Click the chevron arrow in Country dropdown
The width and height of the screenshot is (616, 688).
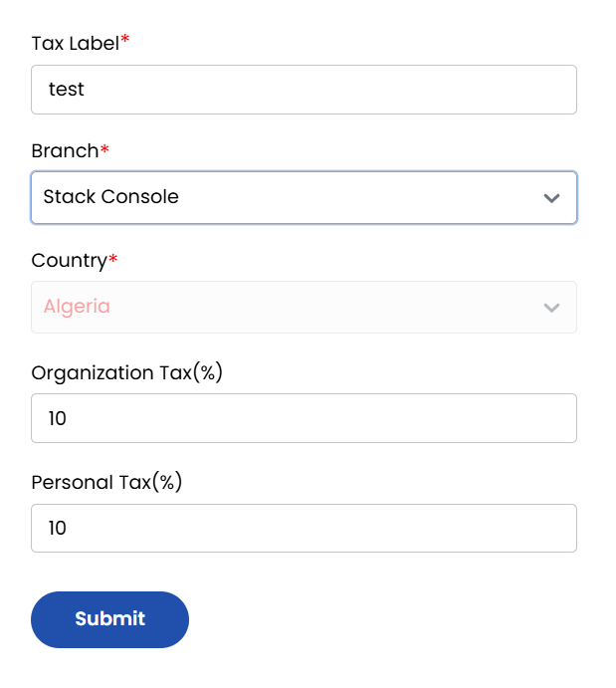552,307
